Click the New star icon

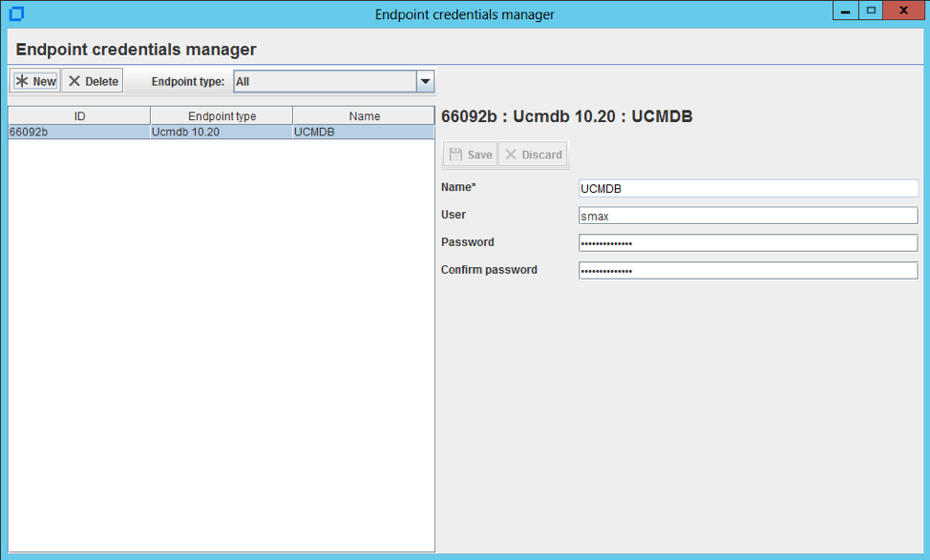pyautogui.click(x=21, y=80)
